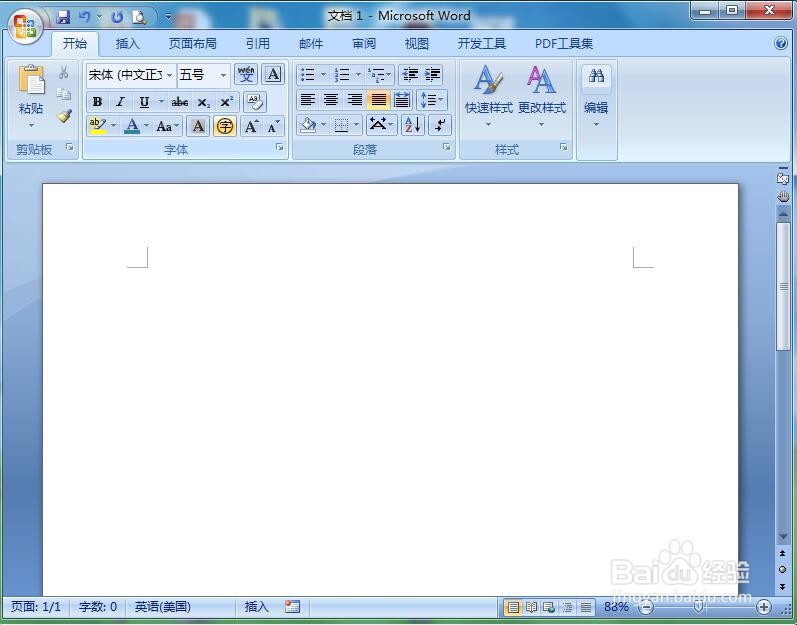Expand font color options arrow
Screen dimensions: 797x625
coord(146,126)
